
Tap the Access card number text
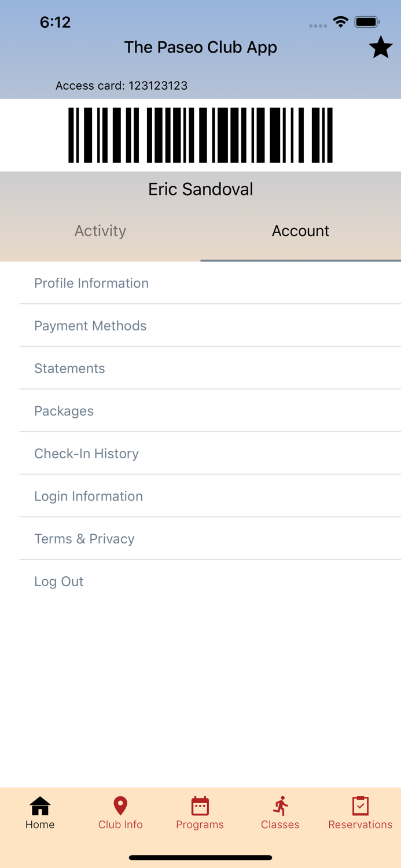point(121,85)
